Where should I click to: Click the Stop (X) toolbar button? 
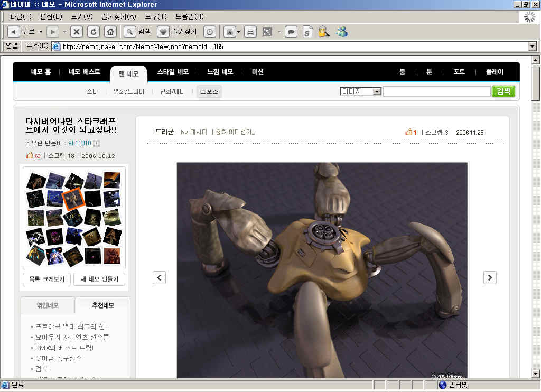[77, 32]
